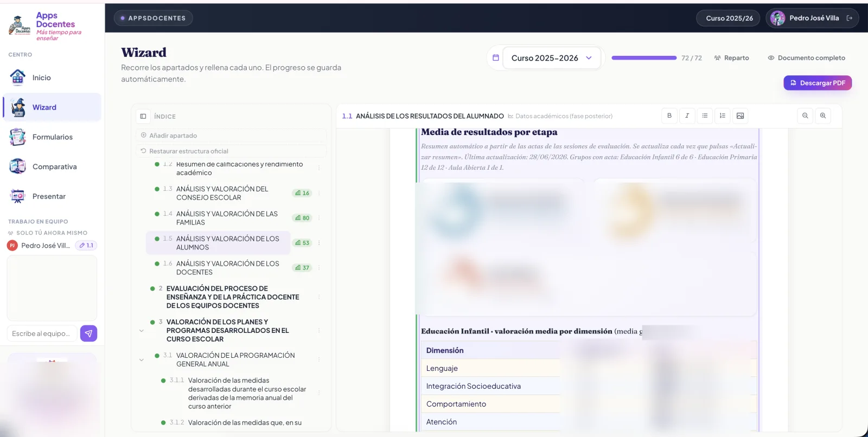Screen dimensions: 868x437
Task: Click the 1.1 editing badge beside Pedro José
Action: point(86,246)
